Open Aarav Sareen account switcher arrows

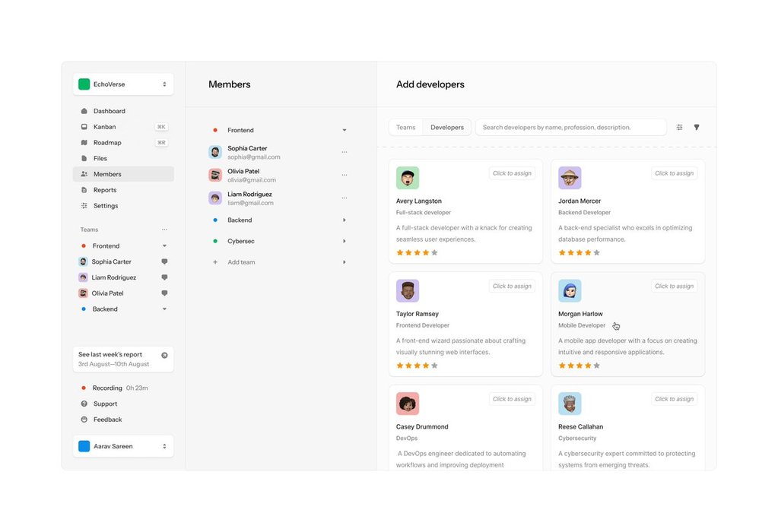164,446
